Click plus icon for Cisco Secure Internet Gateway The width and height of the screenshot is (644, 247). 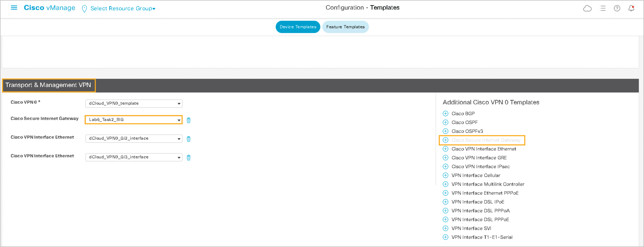coord(445,140)
